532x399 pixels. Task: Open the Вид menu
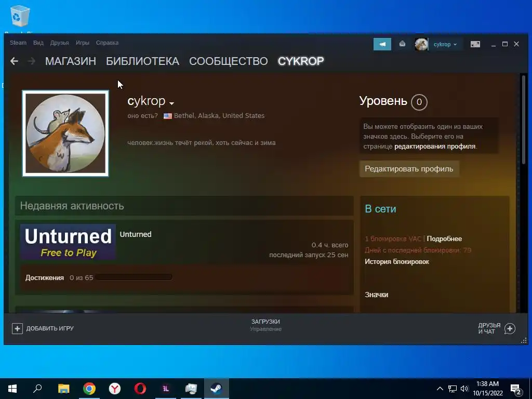coord(38,43)
